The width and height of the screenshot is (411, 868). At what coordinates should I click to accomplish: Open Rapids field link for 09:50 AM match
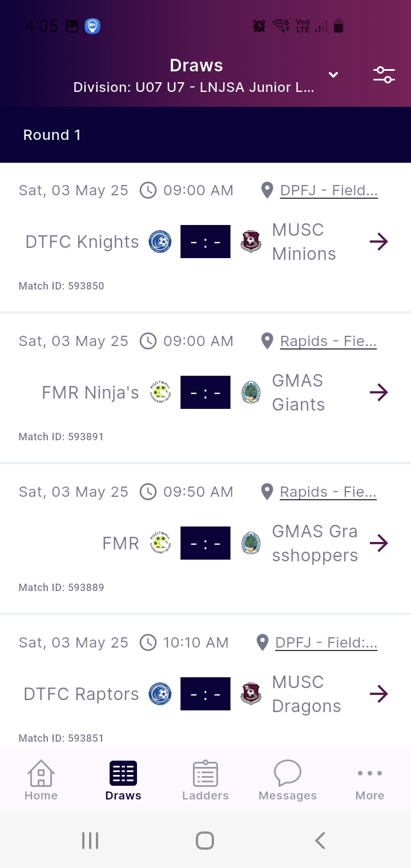(328, 492)
